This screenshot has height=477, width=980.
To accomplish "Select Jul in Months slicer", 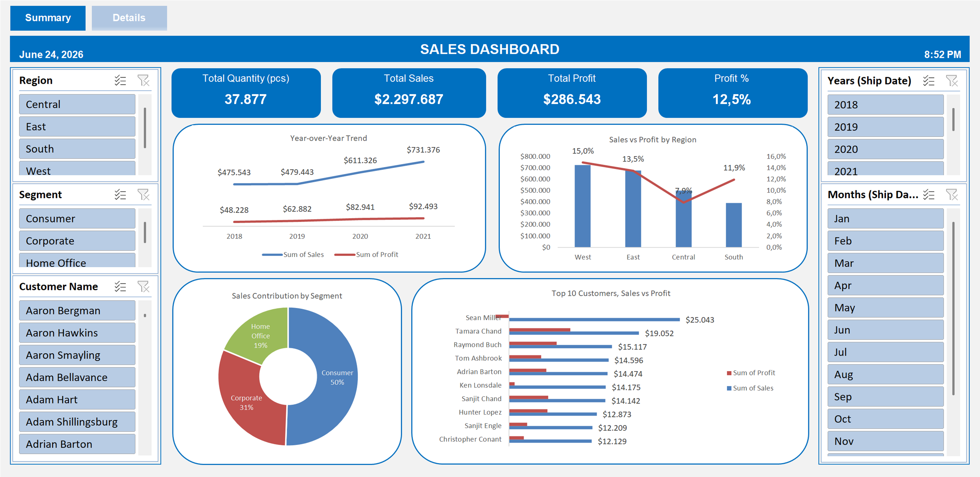I will click(x=885, y=352).
